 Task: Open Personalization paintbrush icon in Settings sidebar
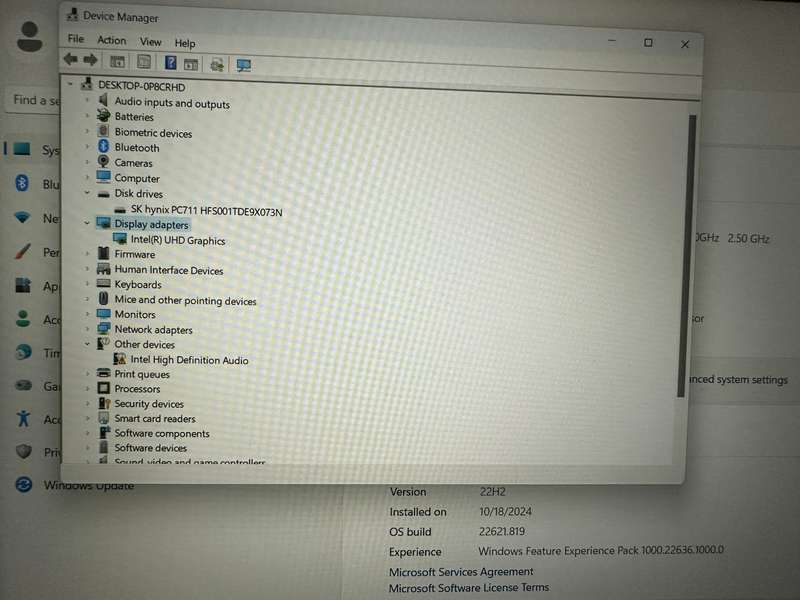pyautogui.click(x=22, y=252)
